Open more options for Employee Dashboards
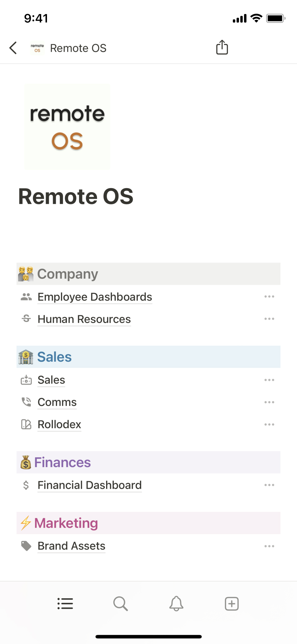297x644 pixels. tap(269, 297)
